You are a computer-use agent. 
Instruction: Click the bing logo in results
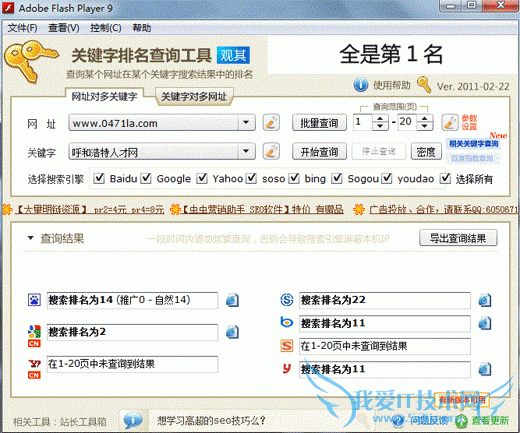click(x=287, y=322)
